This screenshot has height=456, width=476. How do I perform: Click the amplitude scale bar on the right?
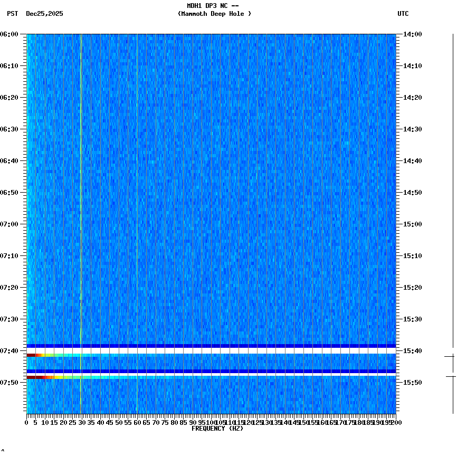coord(452,211)
